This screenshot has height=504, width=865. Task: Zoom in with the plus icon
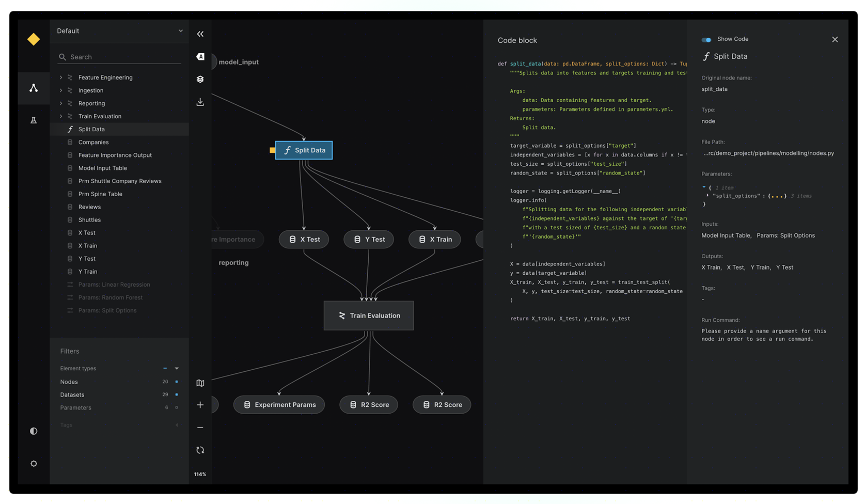[200, 405]
